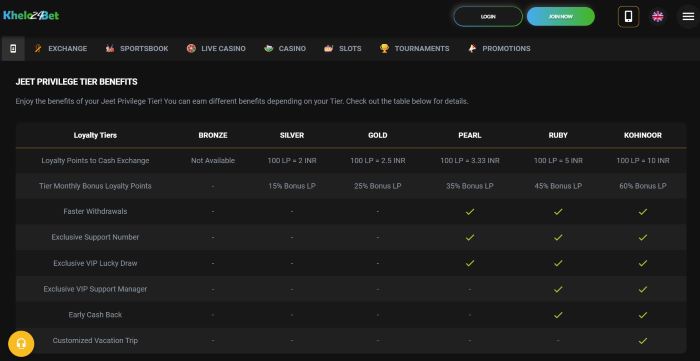Click the Slots crown icon

pyautogui.click(x=329, y=49)
